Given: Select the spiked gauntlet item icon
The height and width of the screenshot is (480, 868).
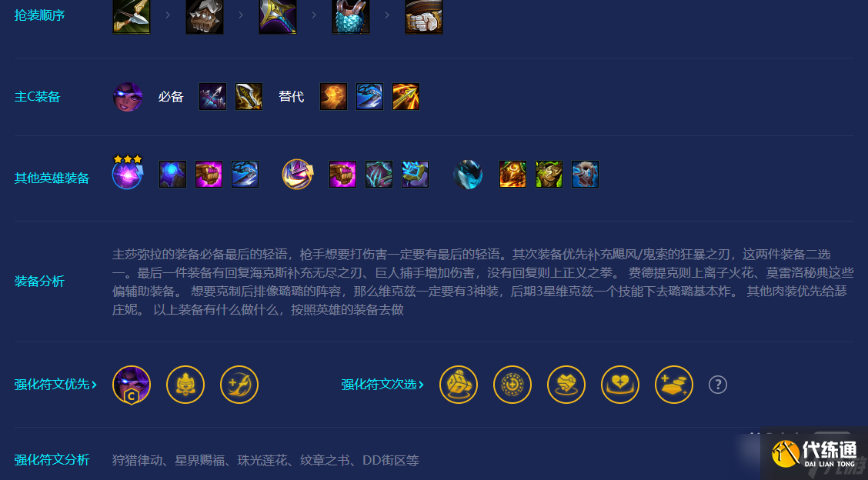Looking at the screenshot, I should click(204, 17).
